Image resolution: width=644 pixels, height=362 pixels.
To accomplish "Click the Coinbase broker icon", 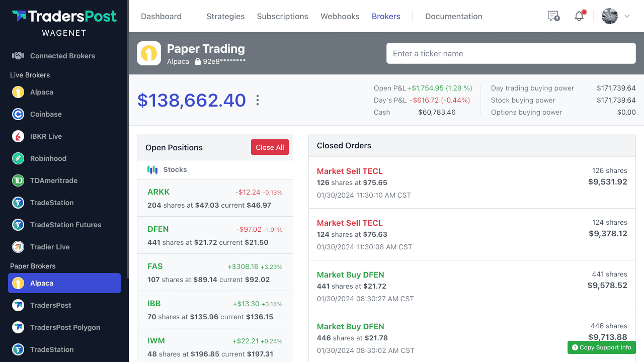I will coord(18,114).
